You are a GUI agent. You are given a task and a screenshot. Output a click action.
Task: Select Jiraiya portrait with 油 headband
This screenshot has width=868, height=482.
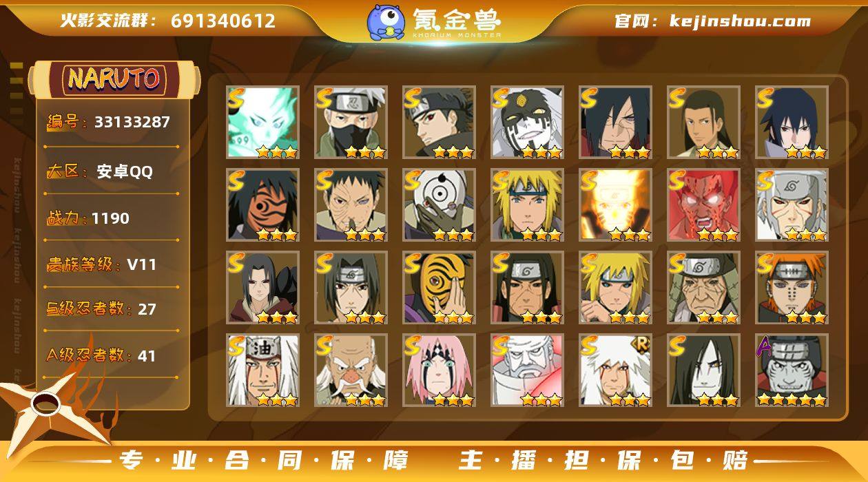click(x=262, y=370)
